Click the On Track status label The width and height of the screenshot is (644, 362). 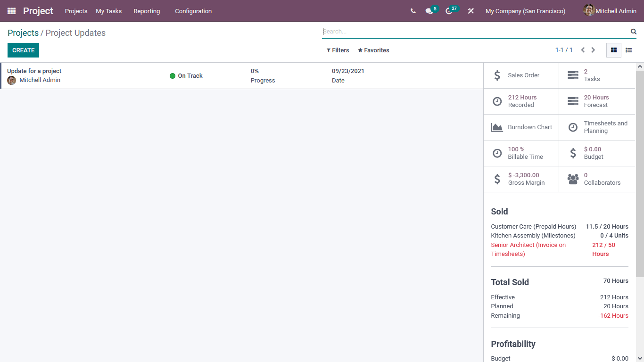pos(190,76)
